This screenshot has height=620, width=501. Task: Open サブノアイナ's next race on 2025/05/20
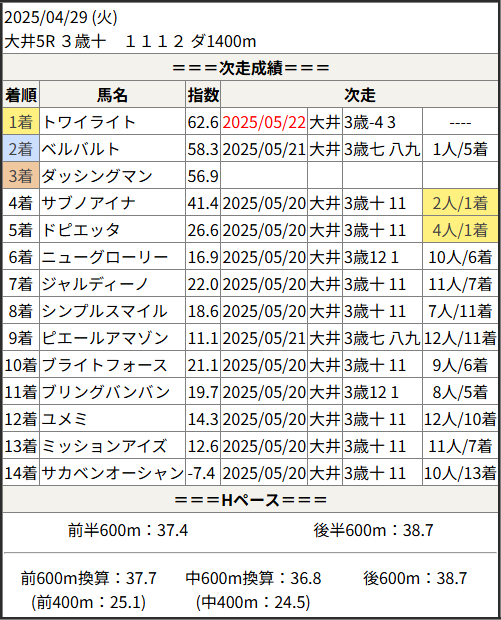click(264, 203)
